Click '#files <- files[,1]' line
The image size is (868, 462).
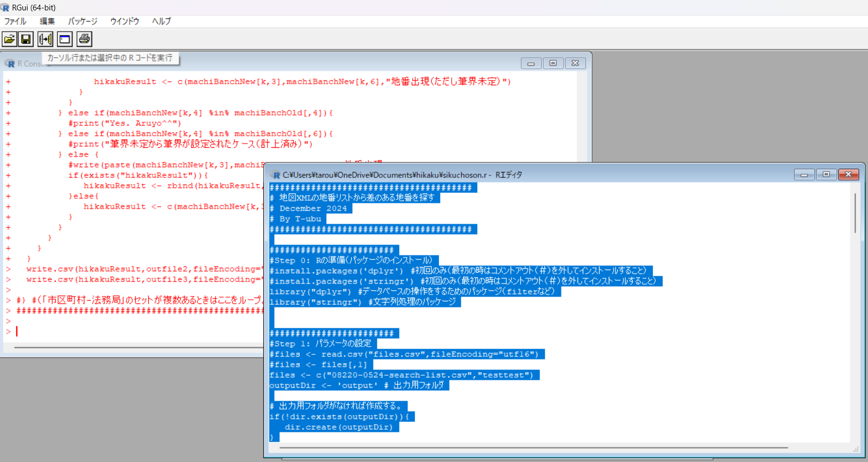tap(321, 365)
